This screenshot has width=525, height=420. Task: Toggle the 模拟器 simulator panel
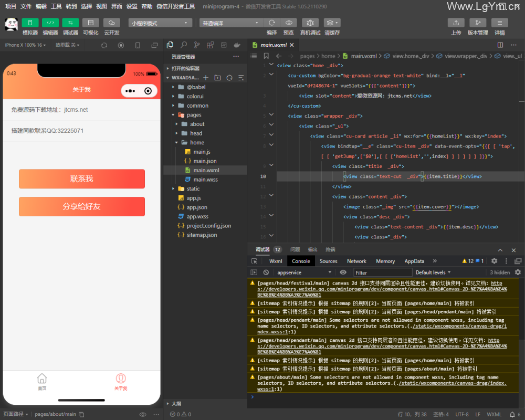(x=30, y=23)
